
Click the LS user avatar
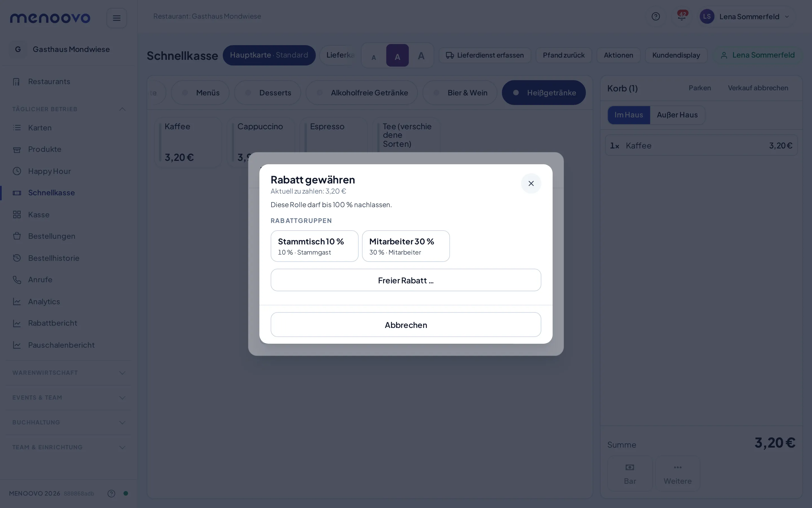[707, 16]
